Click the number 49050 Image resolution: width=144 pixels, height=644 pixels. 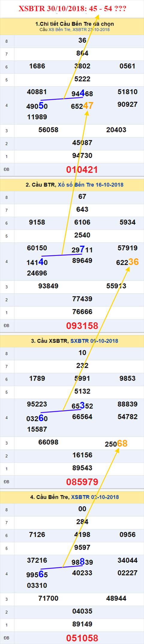tap(37, 106)
